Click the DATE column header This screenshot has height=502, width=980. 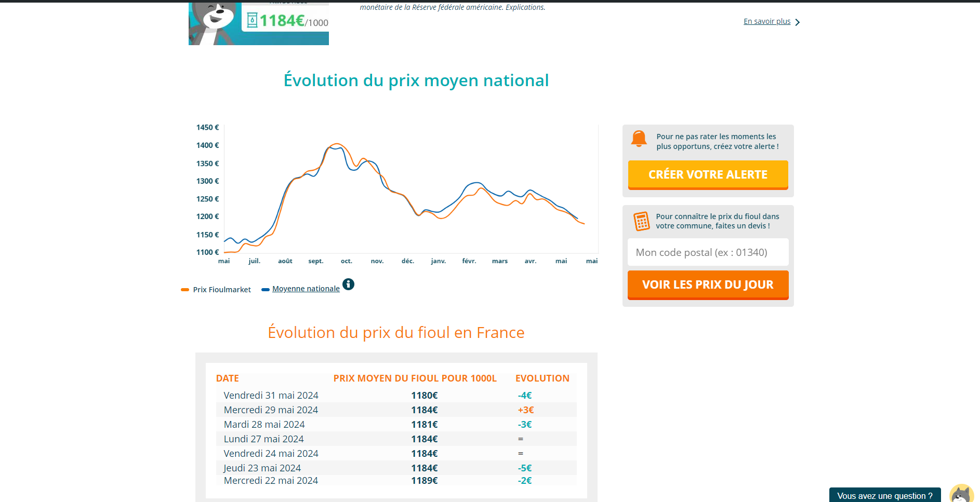(228, 378)
